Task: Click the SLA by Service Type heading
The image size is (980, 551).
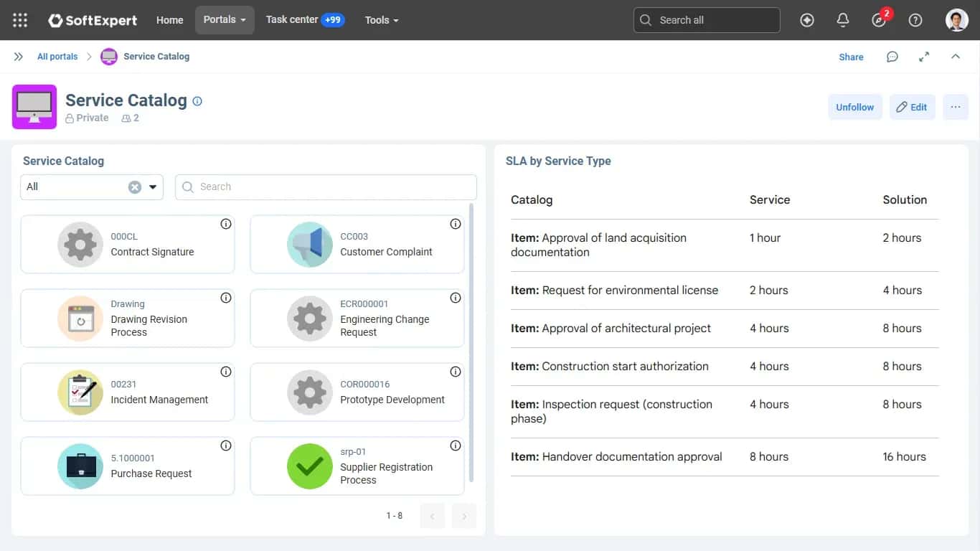Action: pyautogui.click(x=558, y=161)
